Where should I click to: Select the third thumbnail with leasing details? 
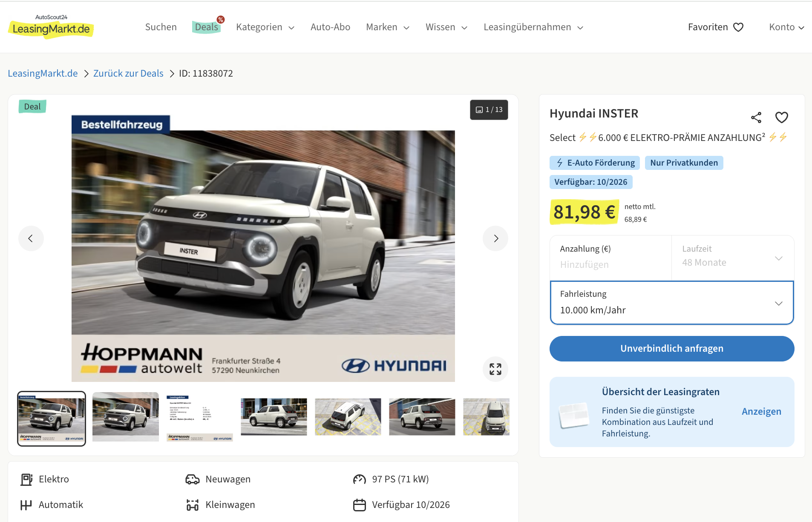(199, 418)
